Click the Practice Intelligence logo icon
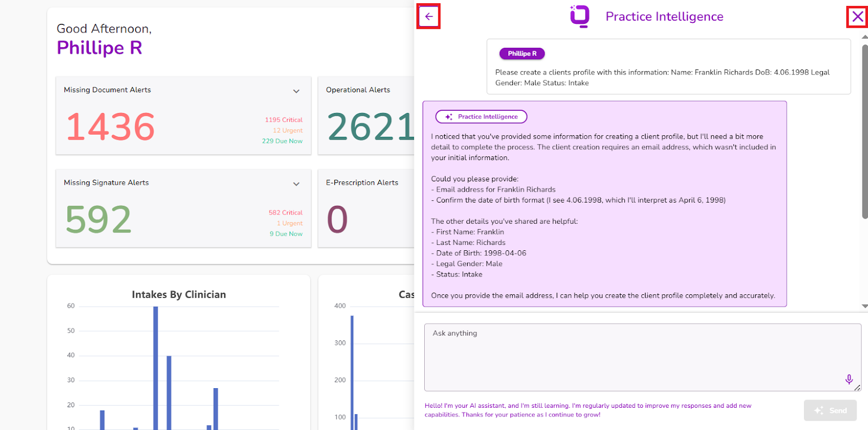This screenshot has width=868, height=430. [579, 16]
